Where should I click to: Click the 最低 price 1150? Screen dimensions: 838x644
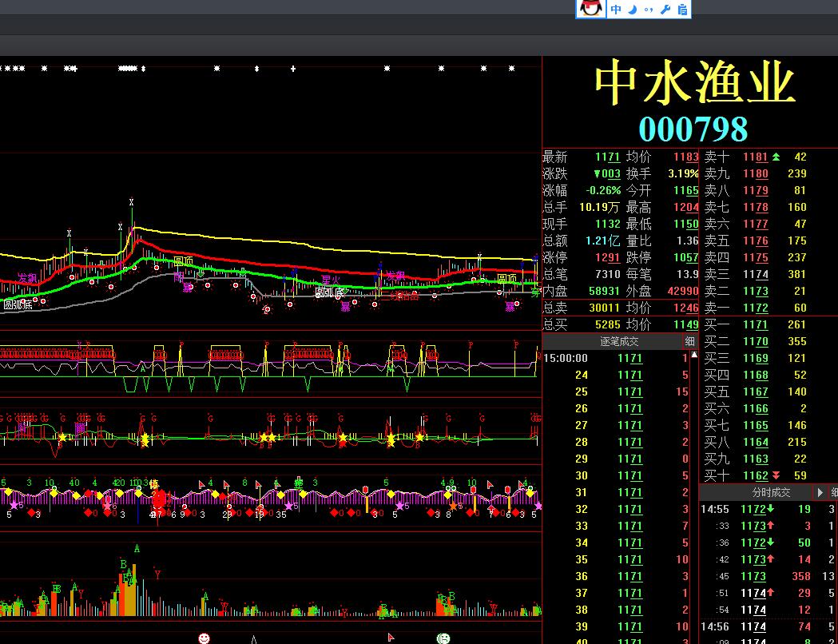[685, 224]
